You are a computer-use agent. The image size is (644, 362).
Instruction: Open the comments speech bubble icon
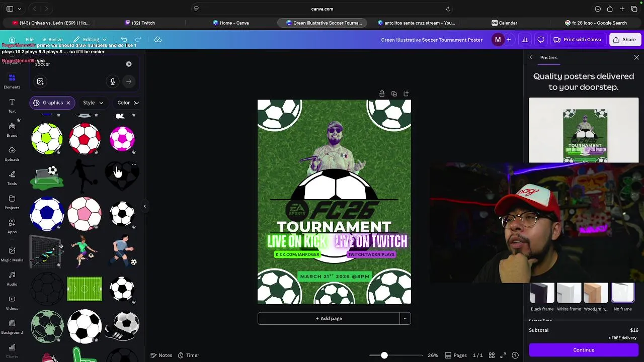(541, 40)
